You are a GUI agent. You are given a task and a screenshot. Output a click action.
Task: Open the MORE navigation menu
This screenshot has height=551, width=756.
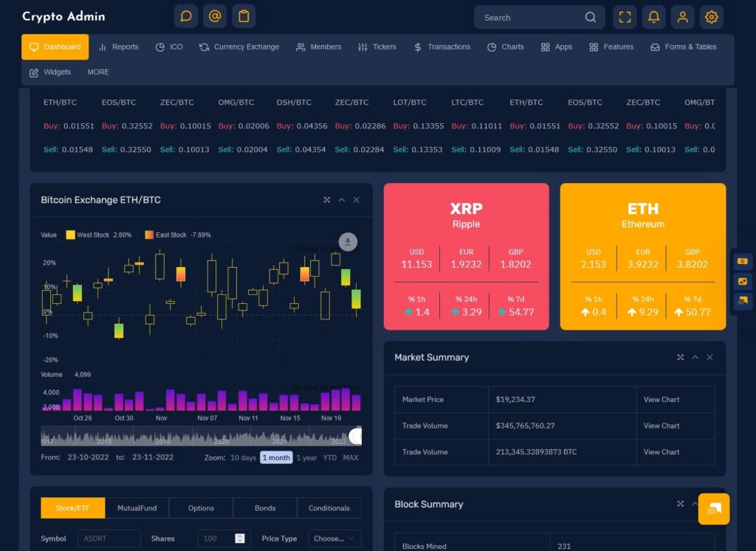98,72
